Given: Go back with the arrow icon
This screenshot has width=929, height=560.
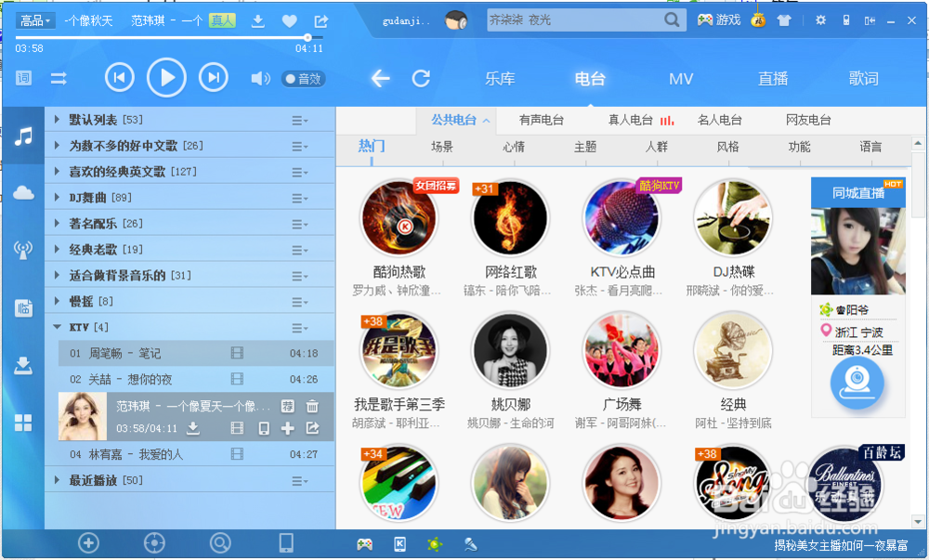Looking at the screenshot, I should [x=380, y=78].
